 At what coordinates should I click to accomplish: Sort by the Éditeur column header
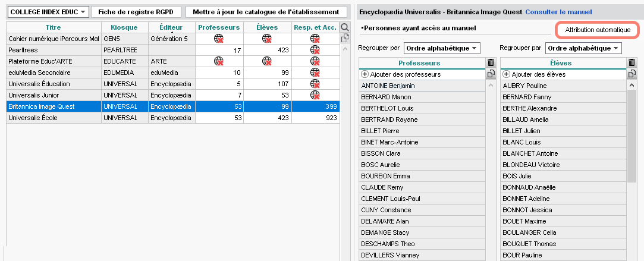click(x=172, y=27)
